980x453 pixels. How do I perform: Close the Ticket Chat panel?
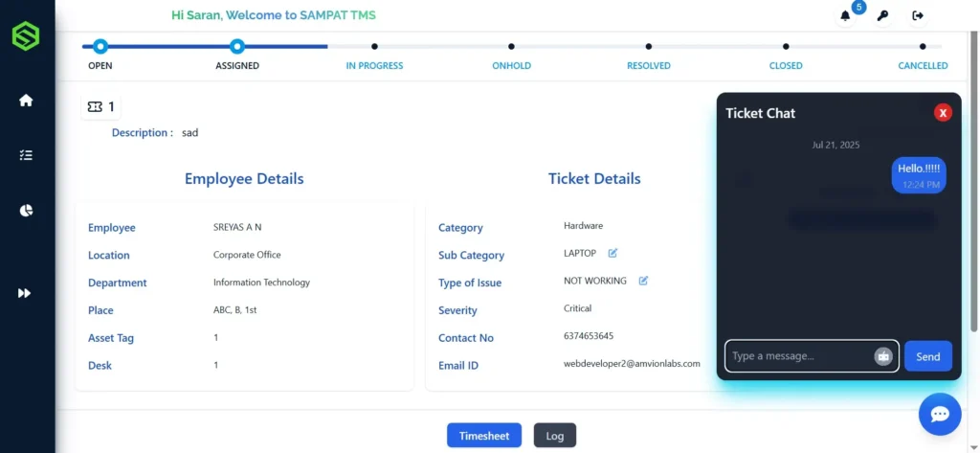943,113
